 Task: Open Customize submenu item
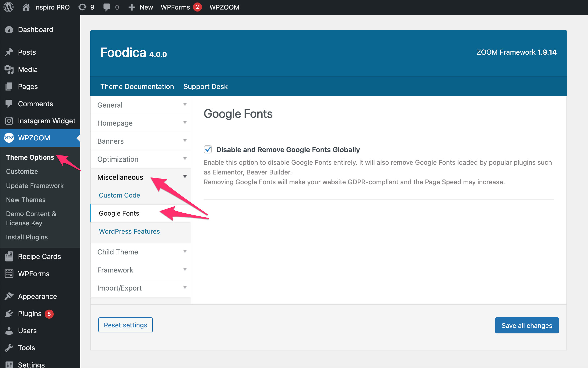[22, 171]
